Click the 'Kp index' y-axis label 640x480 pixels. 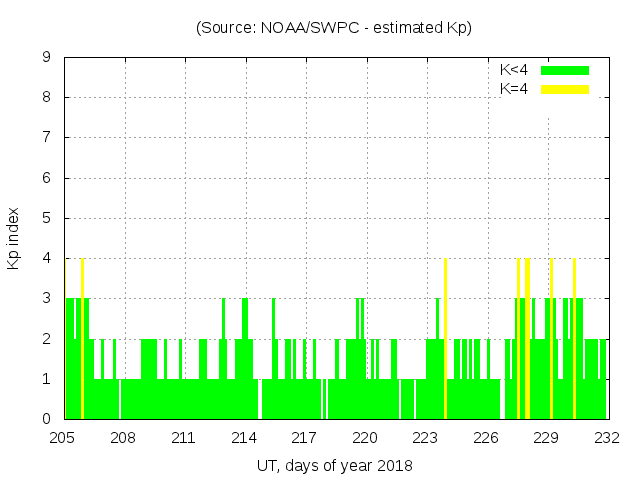pos(14,238)
